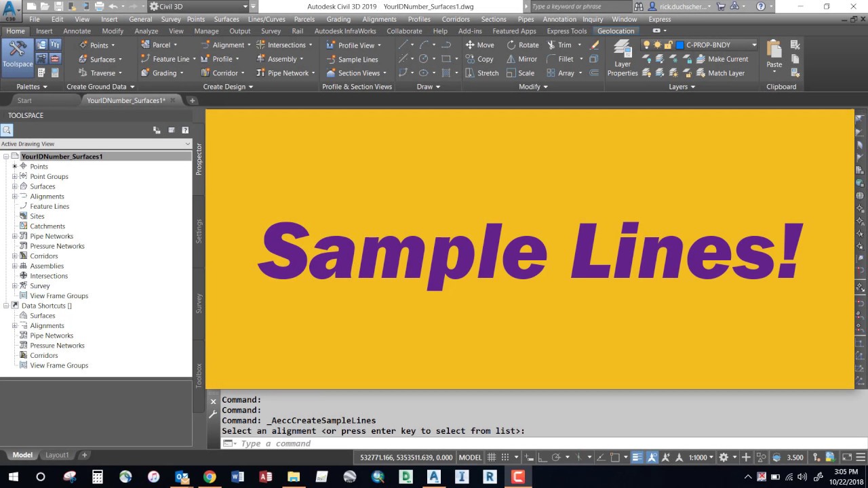Click the Copy tool in Modify panel
Image resolution: width=868 pixels, height=488 pixels.
[x=479, y=59]
